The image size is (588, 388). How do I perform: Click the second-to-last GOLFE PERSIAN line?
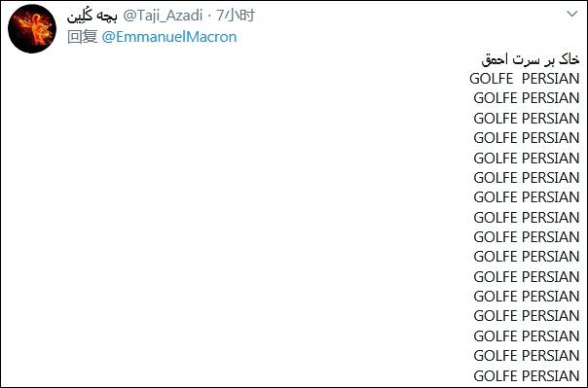pos(527,355)
